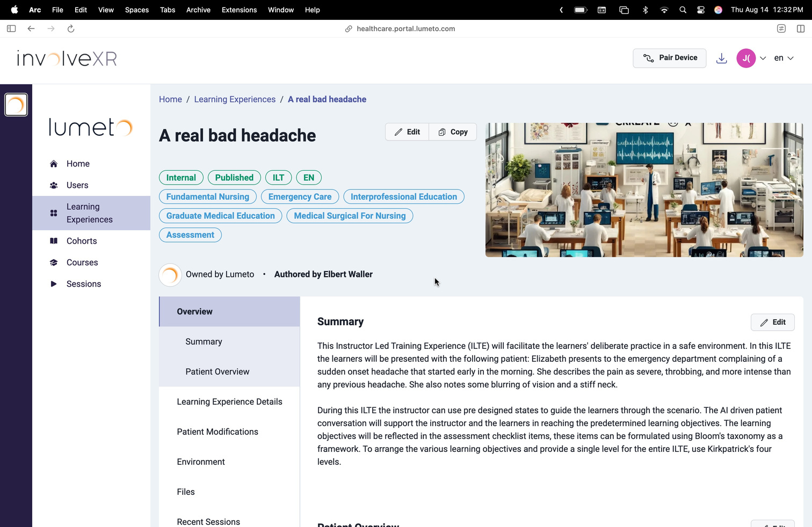The width and height of the screenshot is (812, 527).
Task: Click the Wi-Fi status icon
Action: [x=664, y=10]
